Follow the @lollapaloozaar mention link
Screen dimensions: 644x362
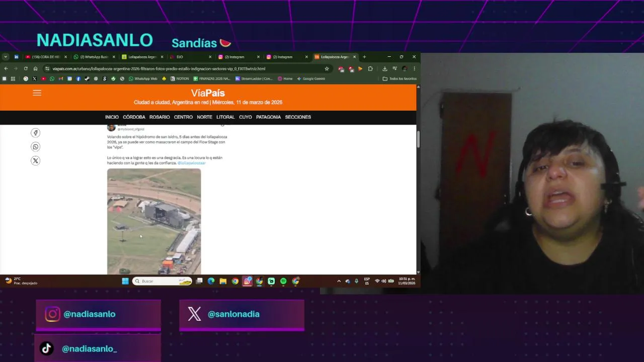192,163
